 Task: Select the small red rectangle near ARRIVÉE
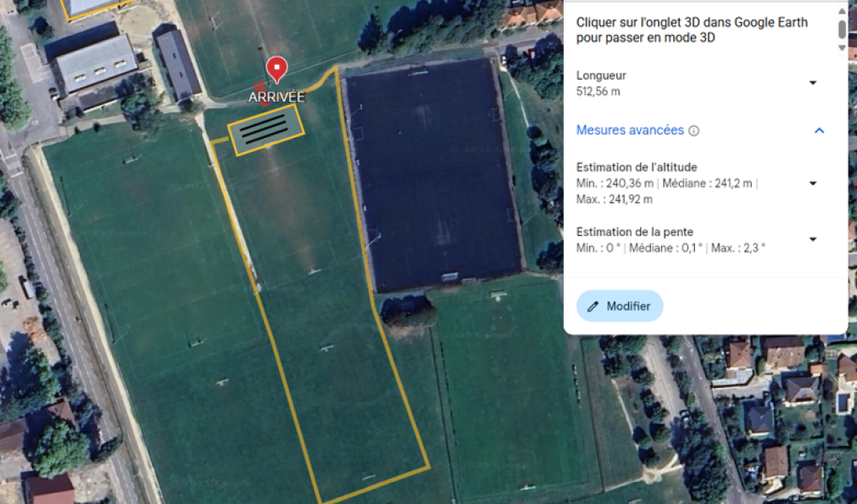[261, 93]
